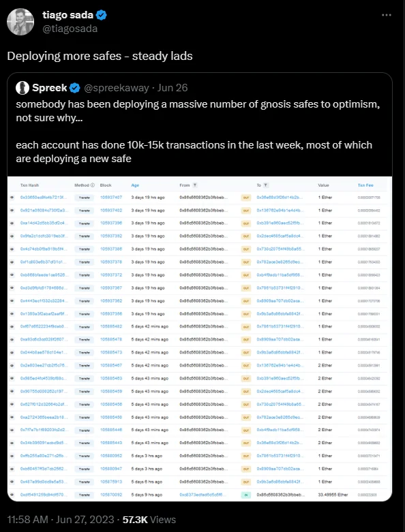Image resolution: width=405 pixels, height=532 pixels.
Task: Open the tweet's more options menu
Action: click(x=387, y=15)
